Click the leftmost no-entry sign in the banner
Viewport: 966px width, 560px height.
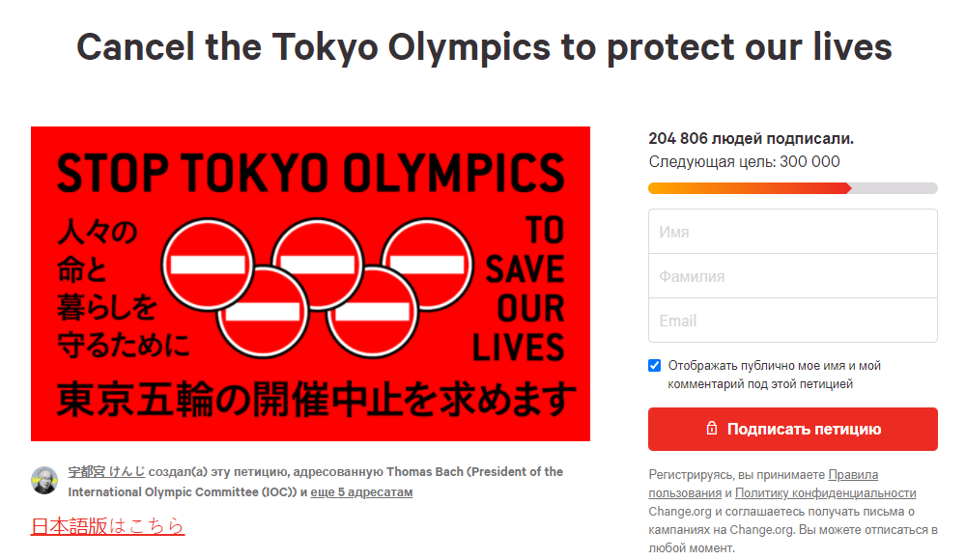pos(207,264)
